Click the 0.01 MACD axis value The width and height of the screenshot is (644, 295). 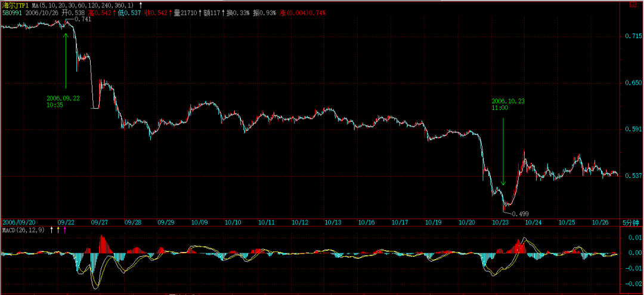click(x=636, y=238)
